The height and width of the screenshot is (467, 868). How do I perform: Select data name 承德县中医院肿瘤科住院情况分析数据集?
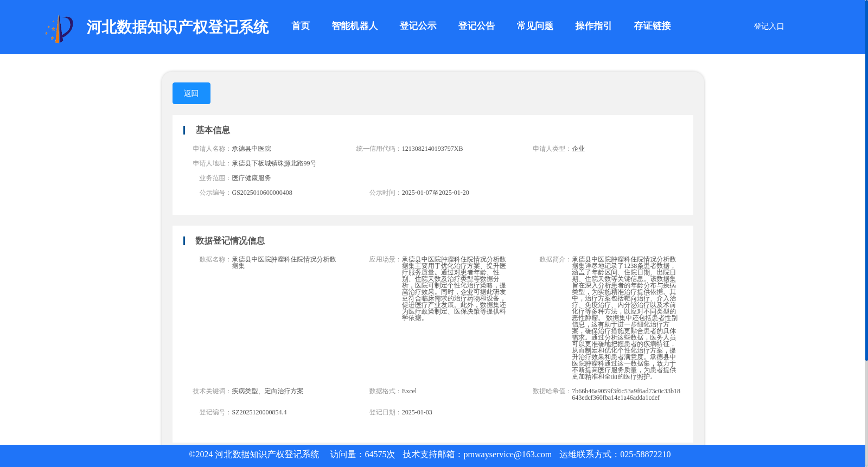pos(284,263)
